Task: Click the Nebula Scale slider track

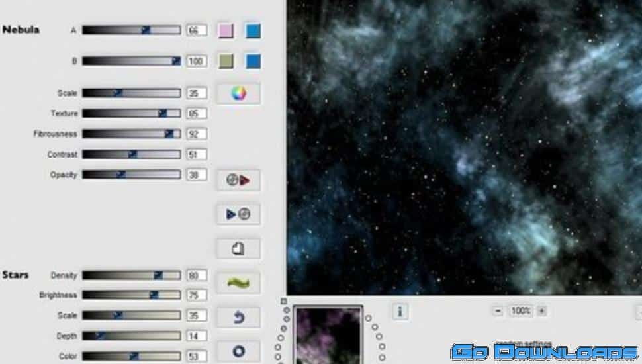Action: (131, 93)
